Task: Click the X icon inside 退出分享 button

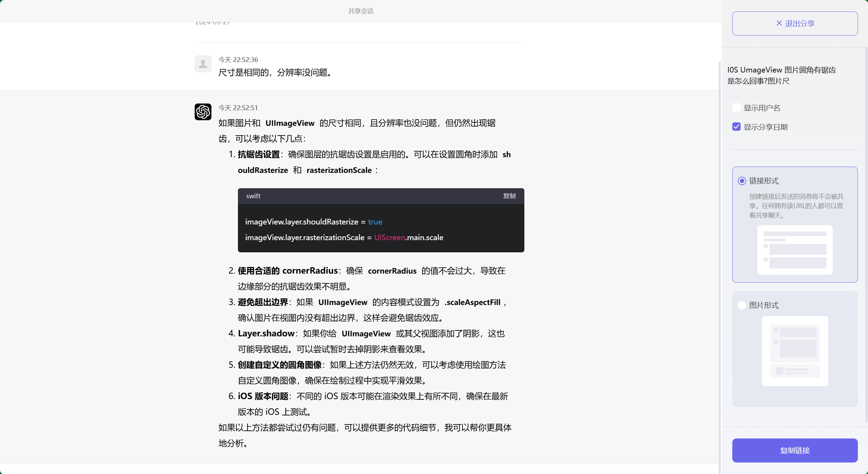Action: click(x=779, y=23)
